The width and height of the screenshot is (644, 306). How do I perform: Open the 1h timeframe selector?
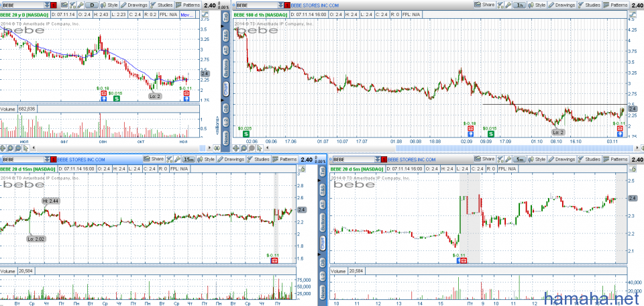click(520, 5)
